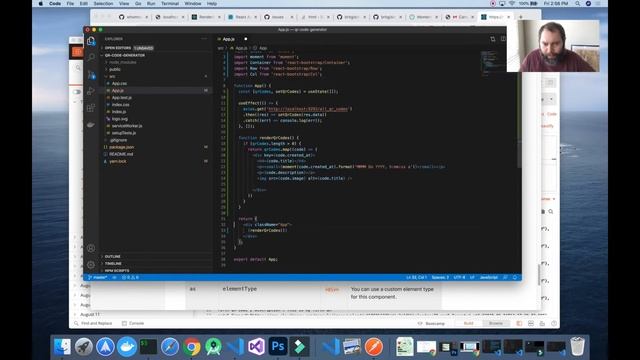Open Finder from the dock
The height and width of the screenshot is (360, 640).
(62, 347)
